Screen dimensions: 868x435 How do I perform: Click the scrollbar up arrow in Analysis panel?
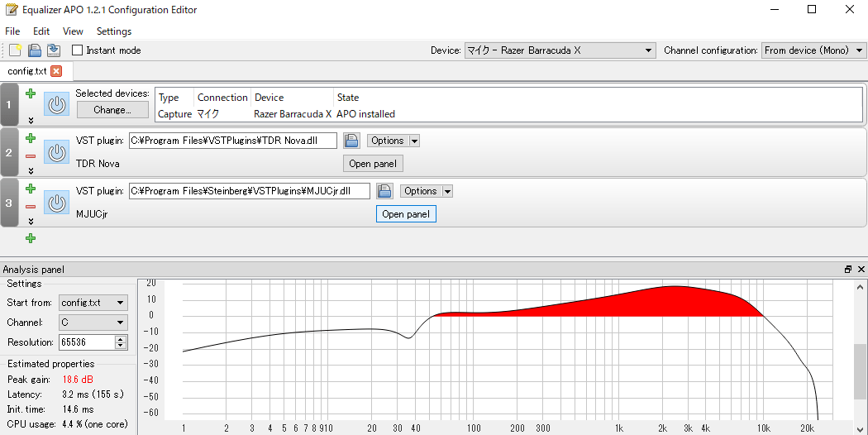tap(861, 286)
